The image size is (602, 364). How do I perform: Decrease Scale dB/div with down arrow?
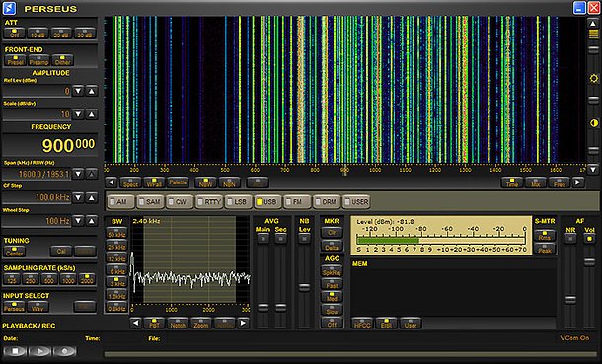point(78,114)
